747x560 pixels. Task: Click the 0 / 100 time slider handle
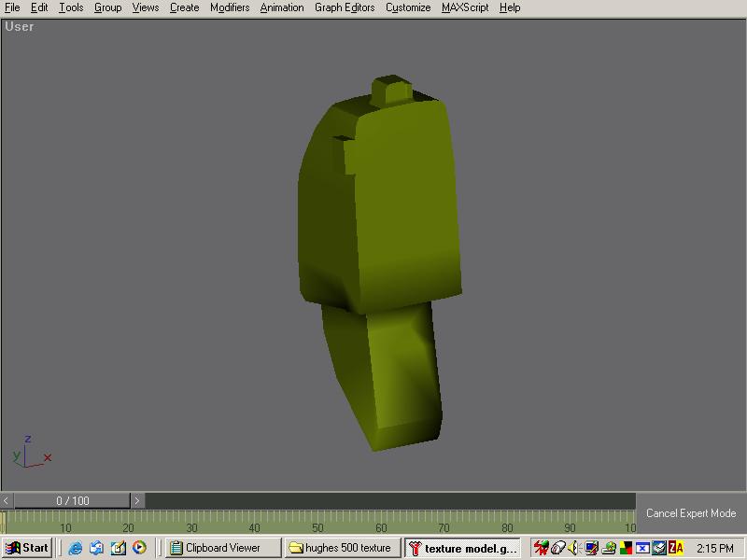(x=72, y=501)
